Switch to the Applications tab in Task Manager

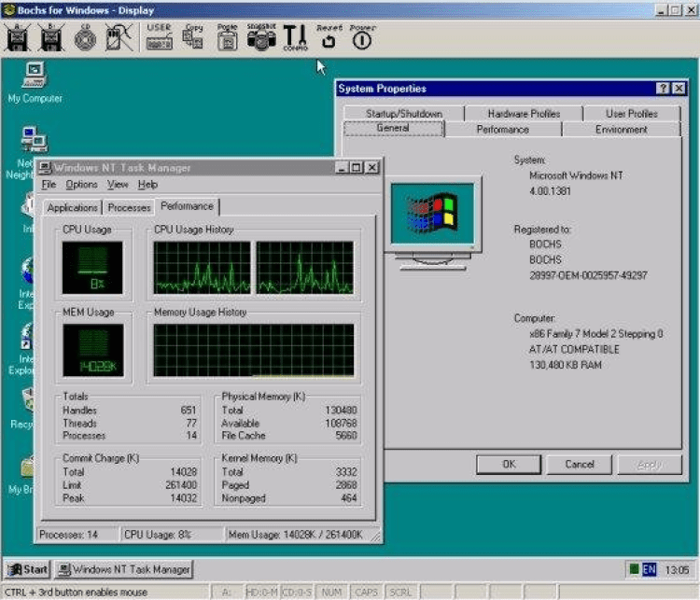[x=73, y=208]
